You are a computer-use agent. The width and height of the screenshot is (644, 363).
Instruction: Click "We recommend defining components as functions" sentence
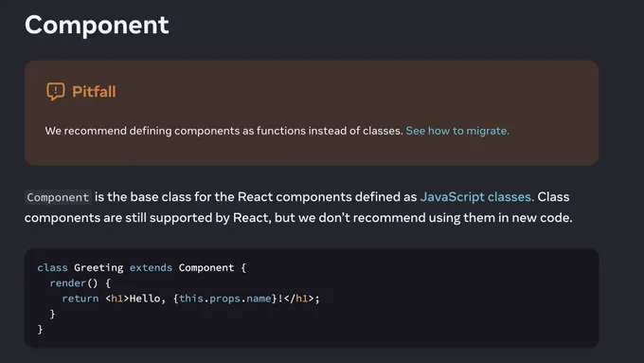click(x=224, y=131)
